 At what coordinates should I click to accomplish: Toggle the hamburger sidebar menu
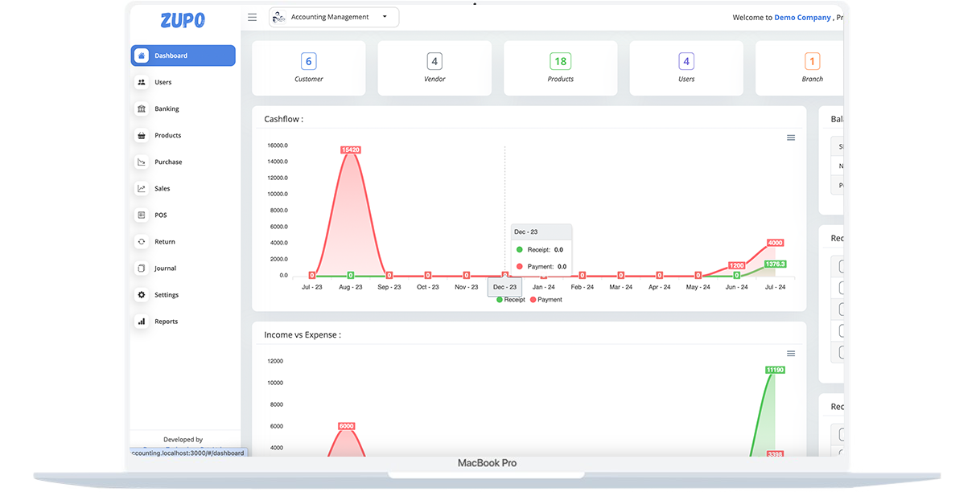(x=252, y=17)
